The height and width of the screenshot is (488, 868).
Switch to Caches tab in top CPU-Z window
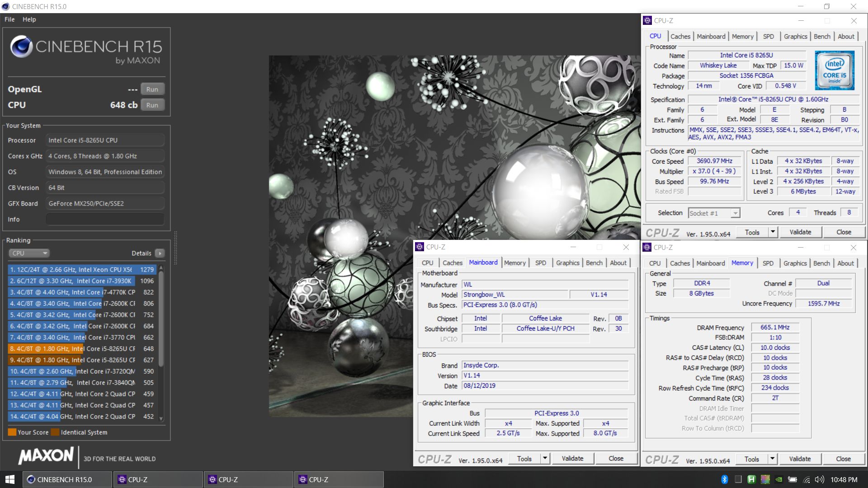point(680,37)
